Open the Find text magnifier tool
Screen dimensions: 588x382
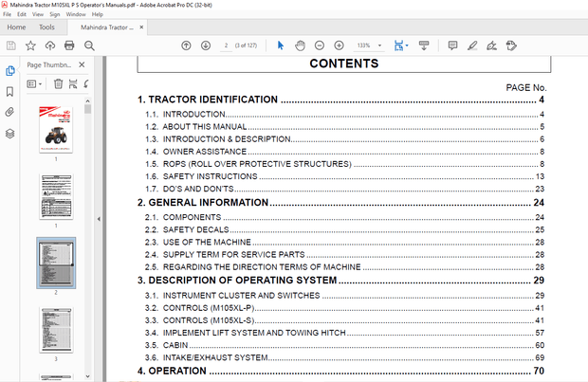pyautogui.click(x=89, y=45)
